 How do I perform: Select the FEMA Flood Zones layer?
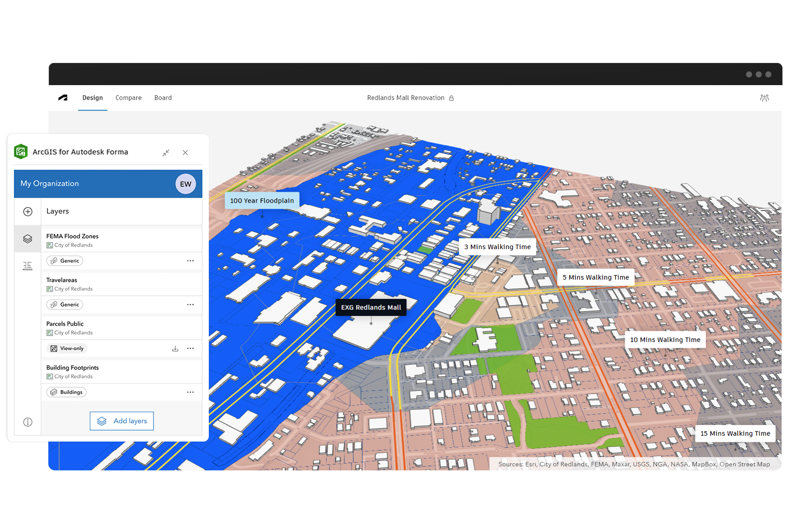click(x=72, y=236)
